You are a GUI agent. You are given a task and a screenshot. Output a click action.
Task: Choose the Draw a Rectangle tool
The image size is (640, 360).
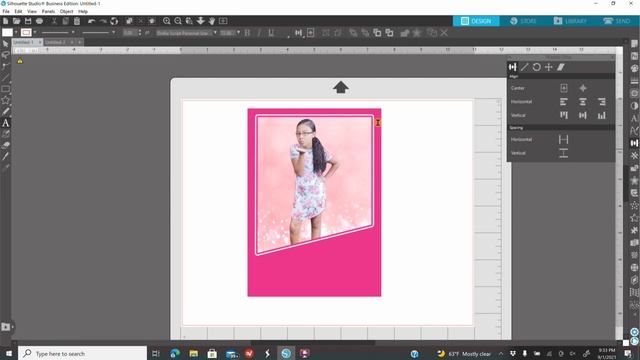click(6, 89)
